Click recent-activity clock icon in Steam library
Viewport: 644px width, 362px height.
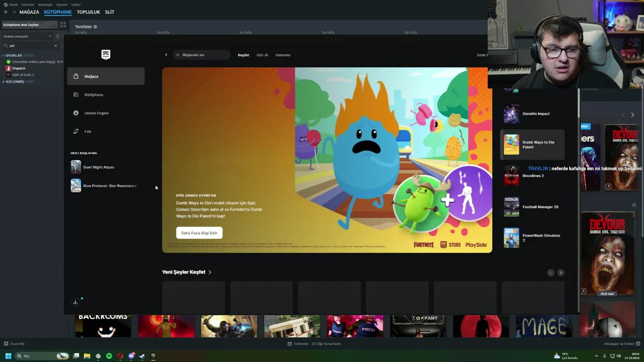click(57, 36)
